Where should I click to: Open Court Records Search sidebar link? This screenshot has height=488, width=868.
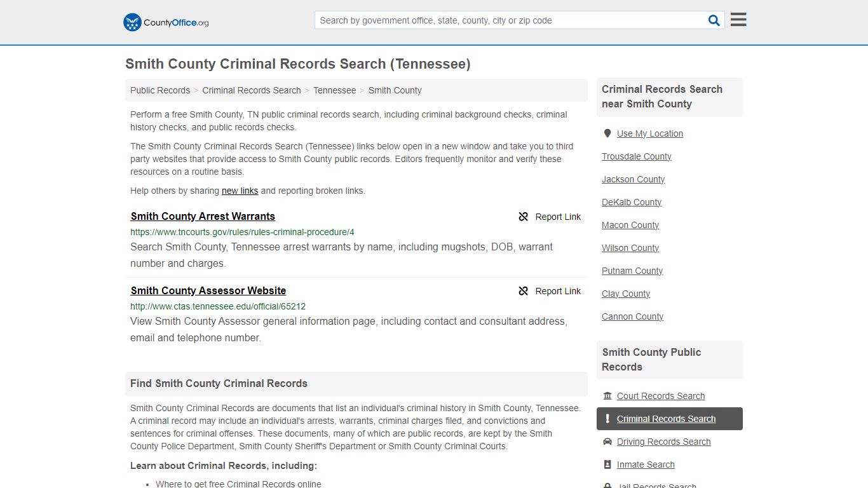661,396
